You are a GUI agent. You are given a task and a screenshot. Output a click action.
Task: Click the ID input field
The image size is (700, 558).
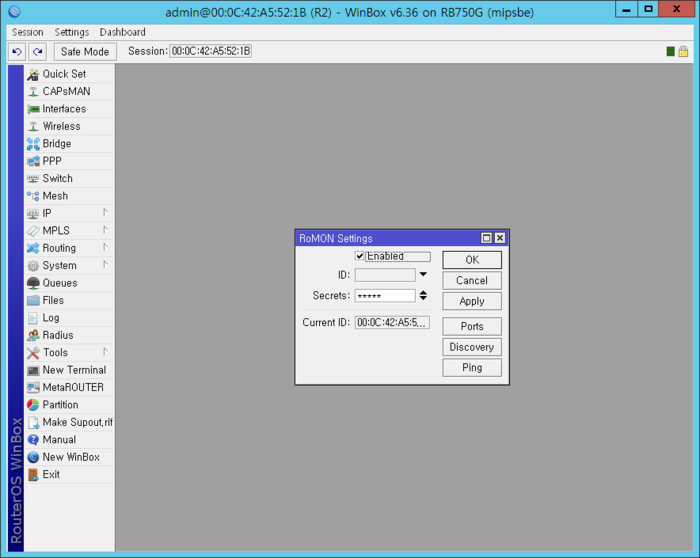(x=385, y=275)
